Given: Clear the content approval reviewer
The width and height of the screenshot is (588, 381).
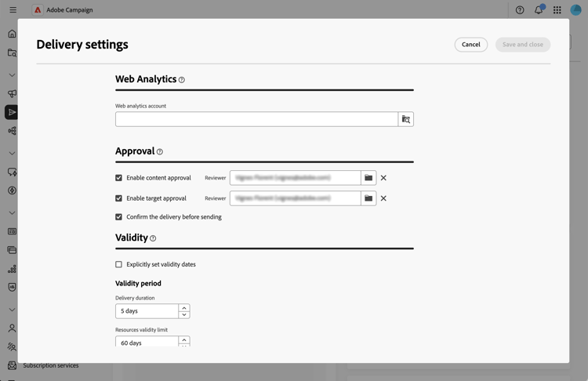Looking at the screenshot, I should (x=383, y=178).
